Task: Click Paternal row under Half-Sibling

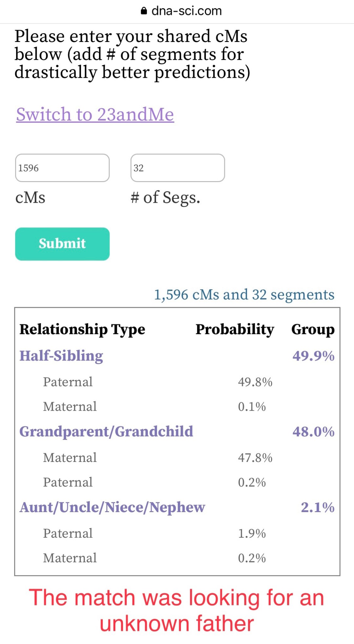Action: point(68,382)
